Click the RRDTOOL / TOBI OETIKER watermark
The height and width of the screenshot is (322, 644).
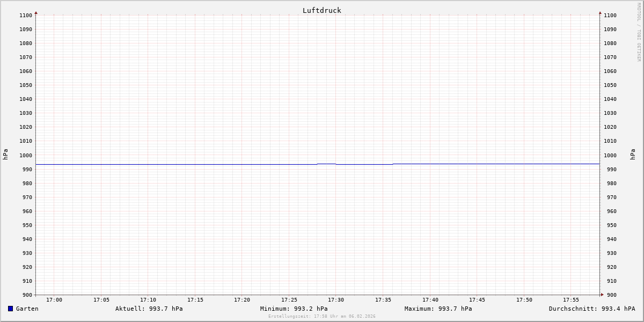click(639, 32)
